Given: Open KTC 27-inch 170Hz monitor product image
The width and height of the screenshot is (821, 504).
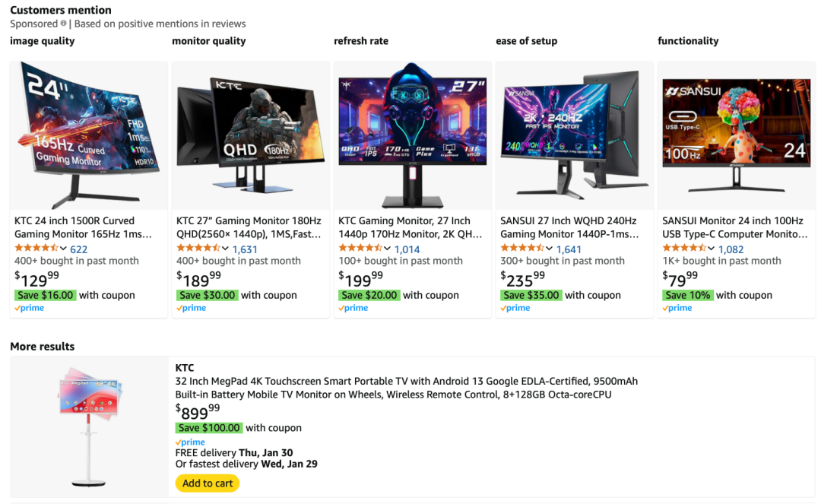Looking at the screenshot, I should pyautogui.click(x=413, y=135).
